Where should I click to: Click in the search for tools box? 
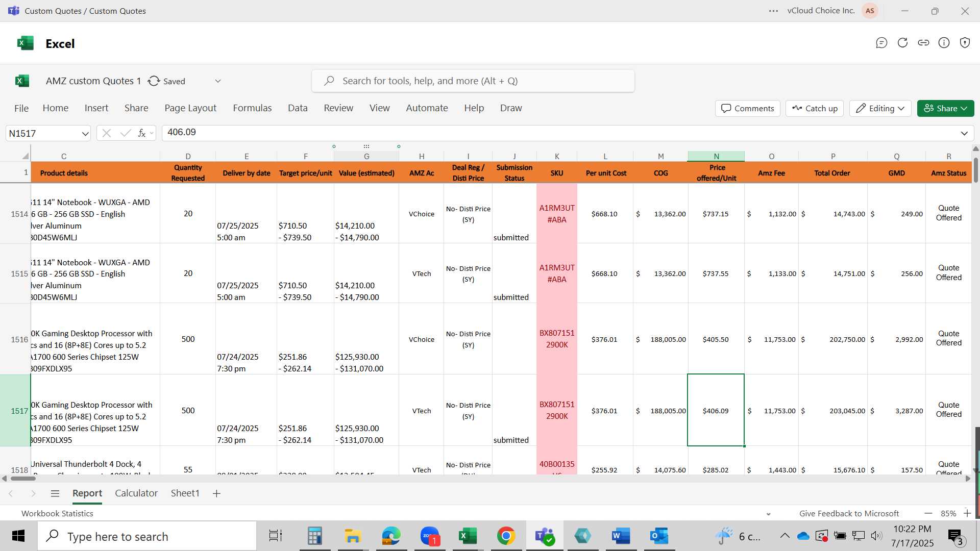(473, 81)
